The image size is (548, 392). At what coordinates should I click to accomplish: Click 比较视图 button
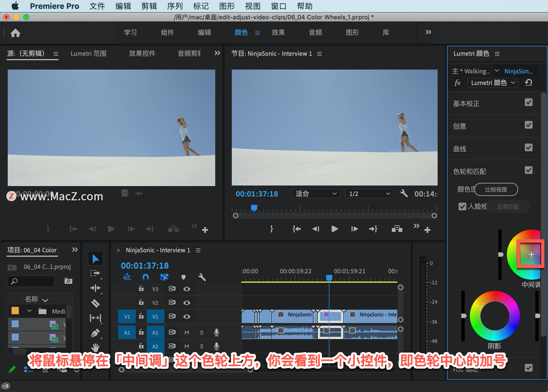(496, 190)
